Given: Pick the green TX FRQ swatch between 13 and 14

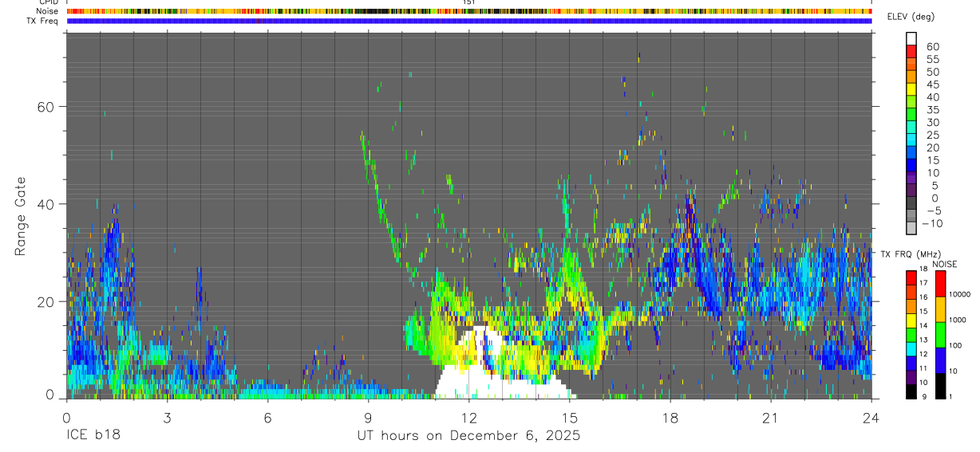Looking at the screenshot, I should [911, 335].
